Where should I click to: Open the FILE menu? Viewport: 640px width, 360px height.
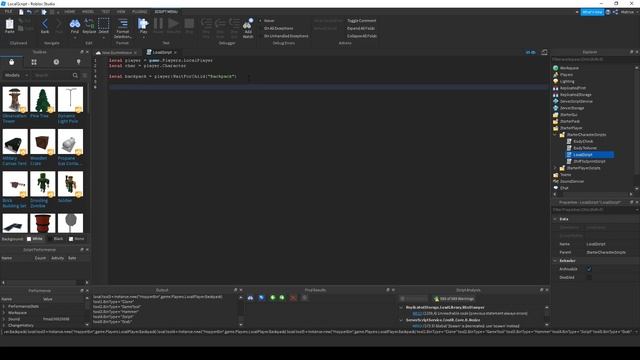pos(8,12)
